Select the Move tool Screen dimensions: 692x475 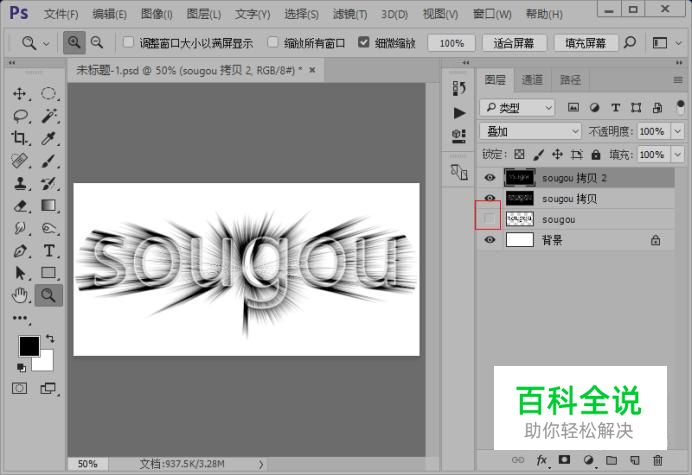click(19, 94)
